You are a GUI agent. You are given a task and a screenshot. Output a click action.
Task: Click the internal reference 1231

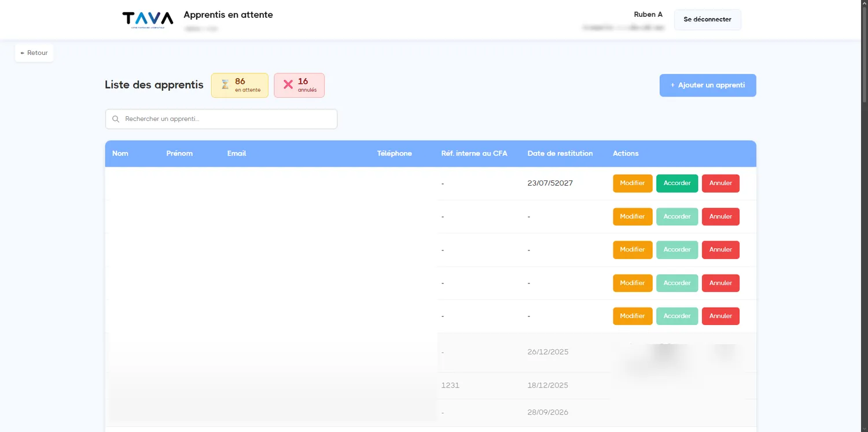450,386
